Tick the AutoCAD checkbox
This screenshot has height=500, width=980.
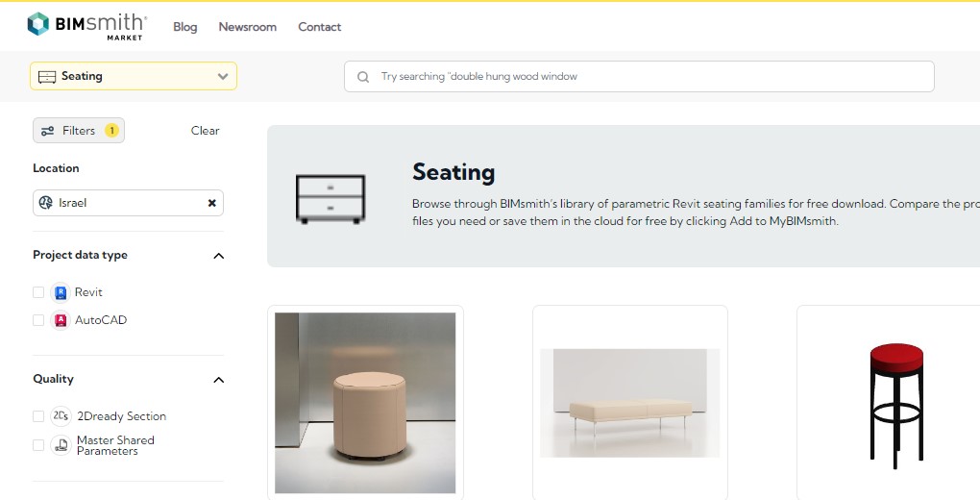38,320
